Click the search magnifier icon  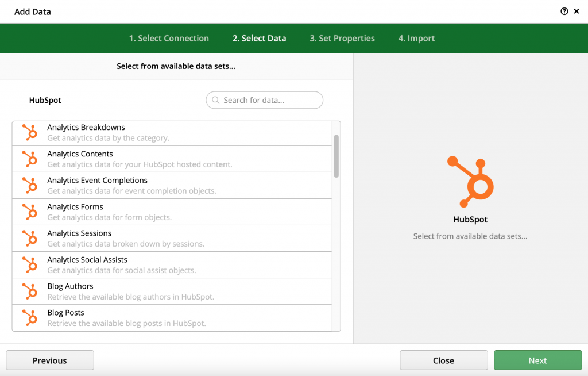click(216, 100)
